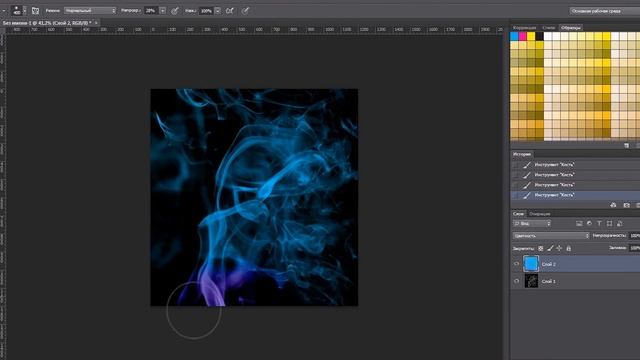Click the blue thumbnail of 'Слой 2'
This screenshot has width=640, height=360.
coord(531,264)
